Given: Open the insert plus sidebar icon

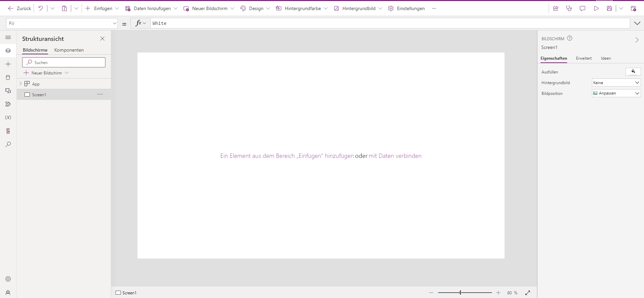Looking at the screenshot, I should click(8, 64).
